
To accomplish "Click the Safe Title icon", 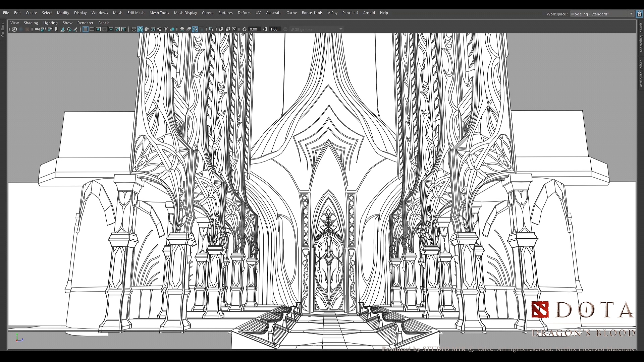I will 124,29.
